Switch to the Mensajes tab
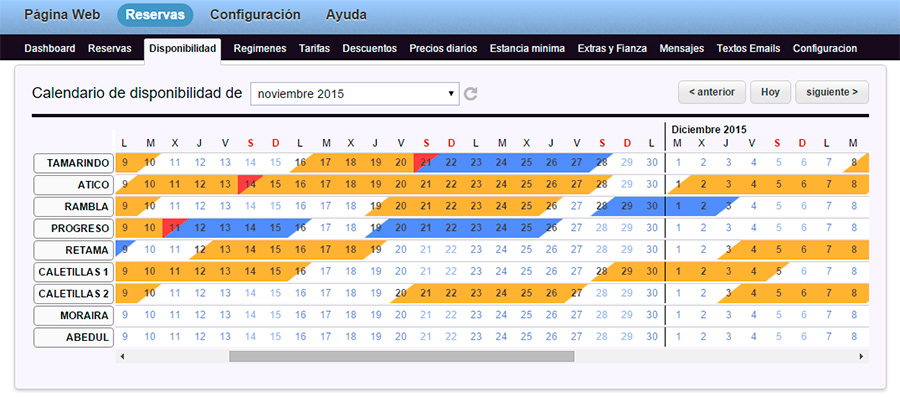Screen dimensions: 900x397 pyautogui.click(x=682, y=49)
